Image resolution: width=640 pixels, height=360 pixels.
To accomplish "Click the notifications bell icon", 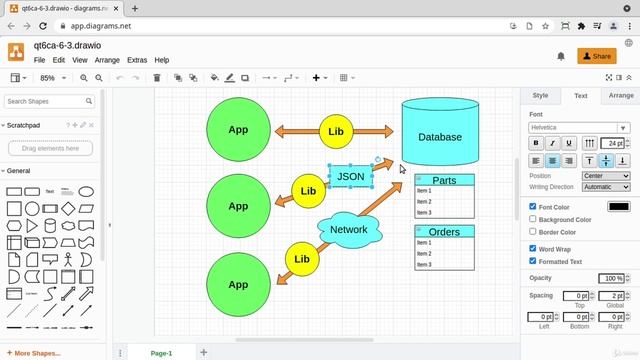I will pyautogui.click(x=561, y=56).
